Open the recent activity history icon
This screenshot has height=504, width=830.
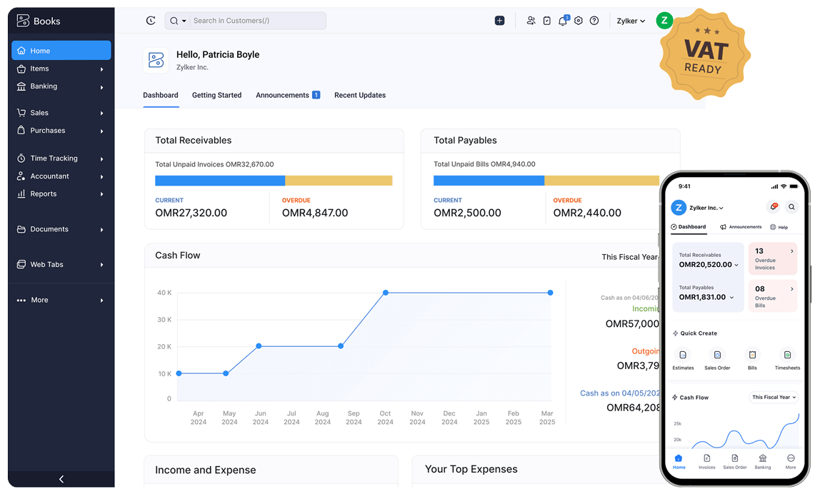click(x=151, y=21)
